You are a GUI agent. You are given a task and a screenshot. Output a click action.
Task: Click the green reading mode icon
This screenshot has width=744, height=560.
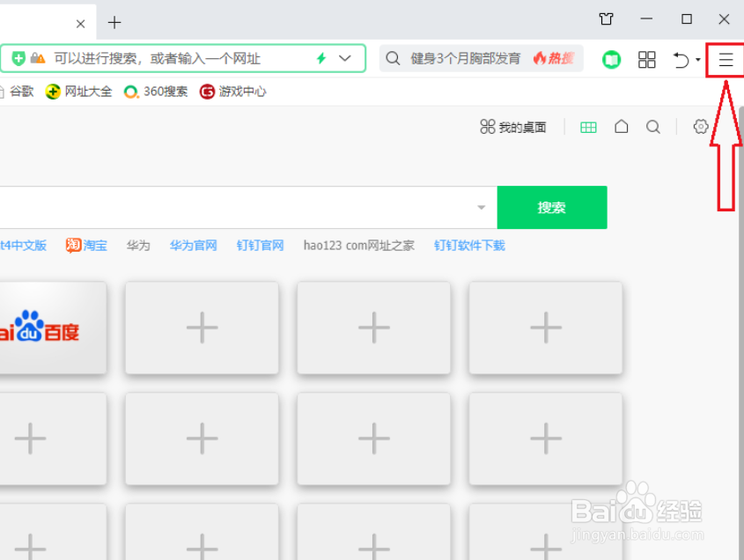(612, 60)
